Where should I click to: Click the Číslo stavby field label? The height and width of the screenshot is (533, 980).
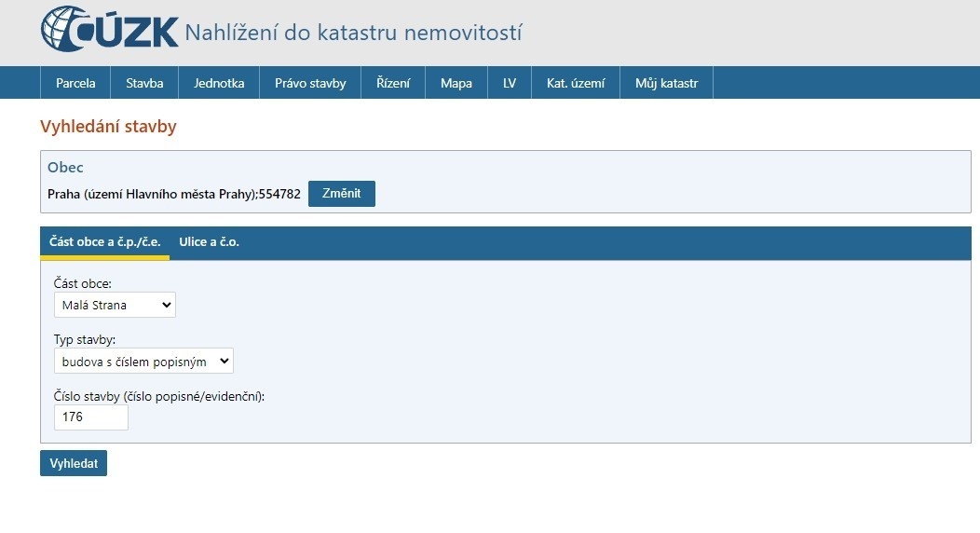(x=159, y=396)
